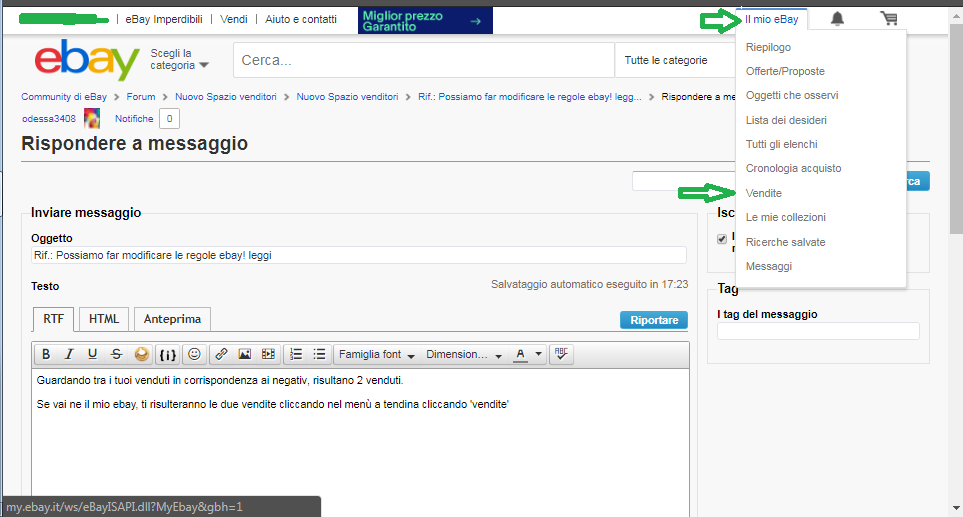Click the page vertical scrollbar thumb

956,129
